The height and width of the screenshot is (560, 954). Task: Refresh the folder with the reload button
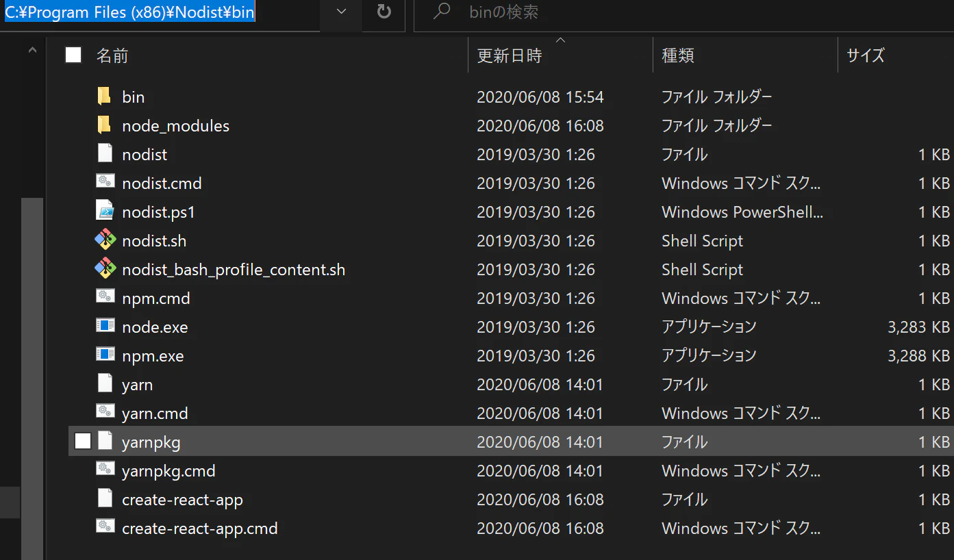click(x=384, y=12)
